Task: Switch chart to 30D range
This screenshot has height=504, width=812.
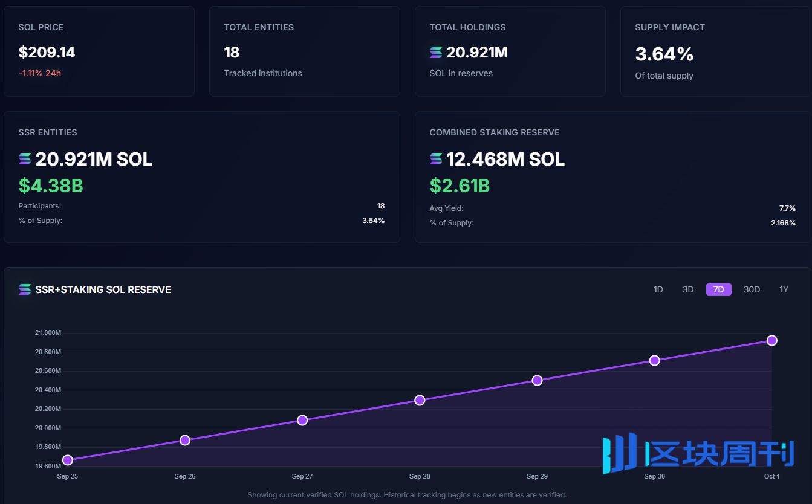Action: coord(752,289)
